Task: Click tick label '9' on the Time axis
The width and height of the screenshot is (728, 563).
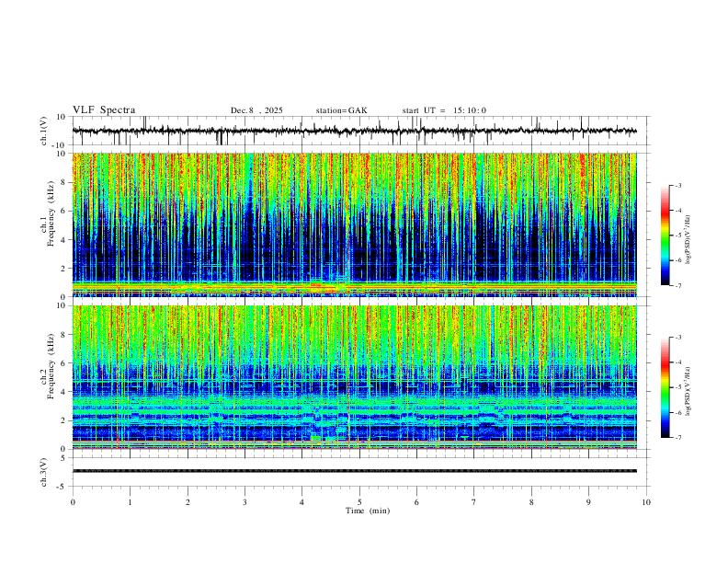Action: pyautogui.click(x=588, y=502)
